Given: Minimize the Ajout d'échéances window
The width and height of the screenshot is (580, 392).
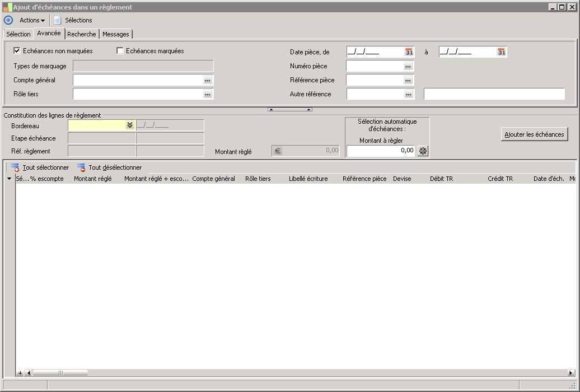Looking at the screenshot, I should coord(553,7).
